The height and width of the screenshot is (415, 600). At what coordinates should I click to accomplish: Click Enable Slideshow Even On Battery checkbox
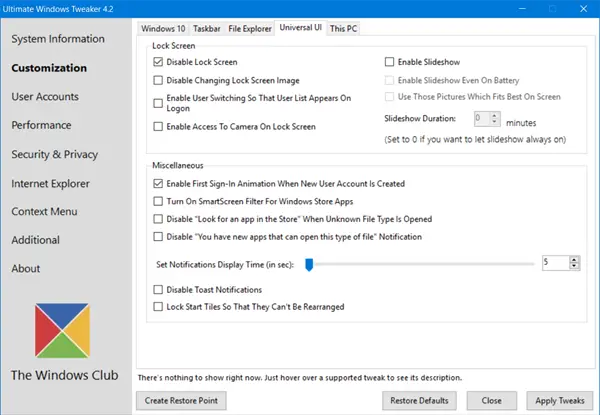click(x=389, y=80)
